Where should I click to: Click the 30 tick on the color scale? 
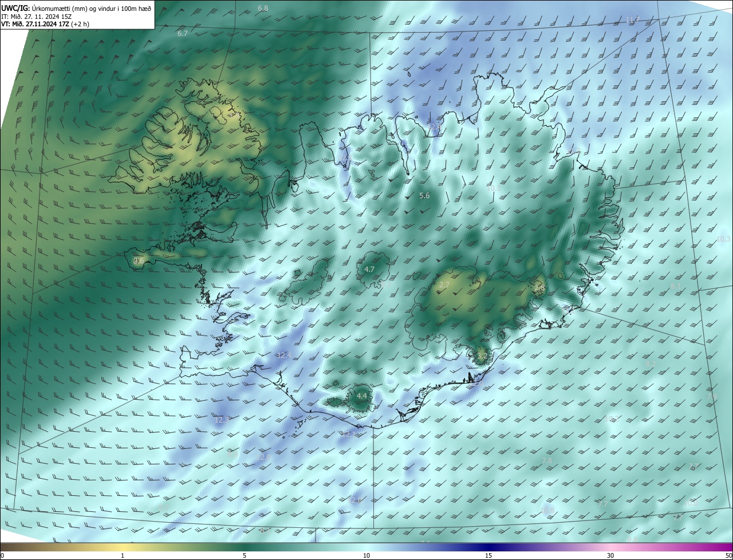tap(610, 555)
